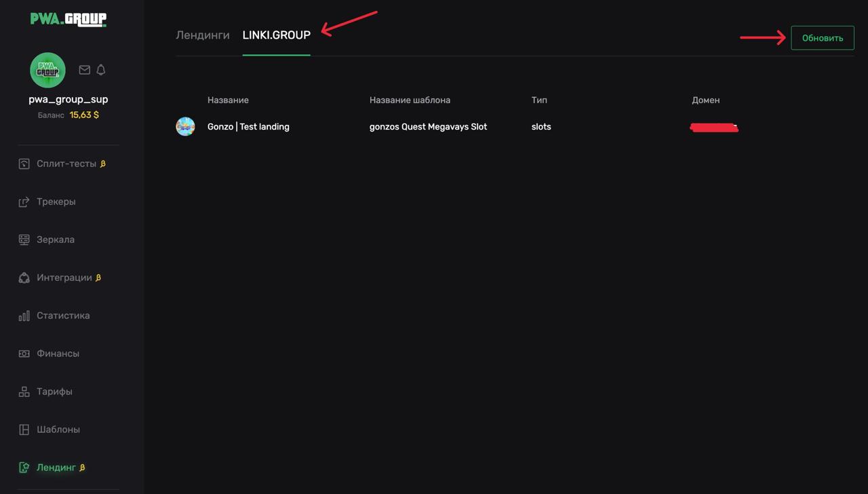Viewport: 868px width, 494px height.
Task: Click the notifications bell icon
Action: (x=101, y=70)
